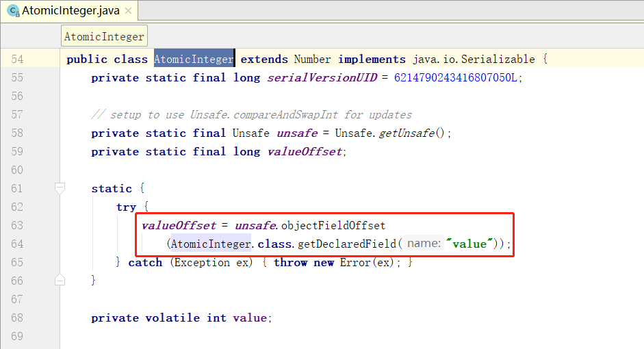644x349 pixels.
Task: Click the 'catch' keyword on line 65
Action: (145, 262)
